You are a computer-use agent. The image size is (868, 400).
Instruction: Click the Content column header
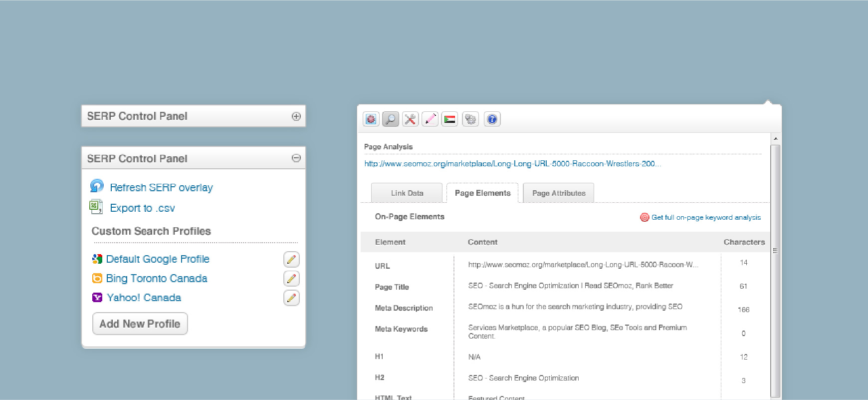482,242
